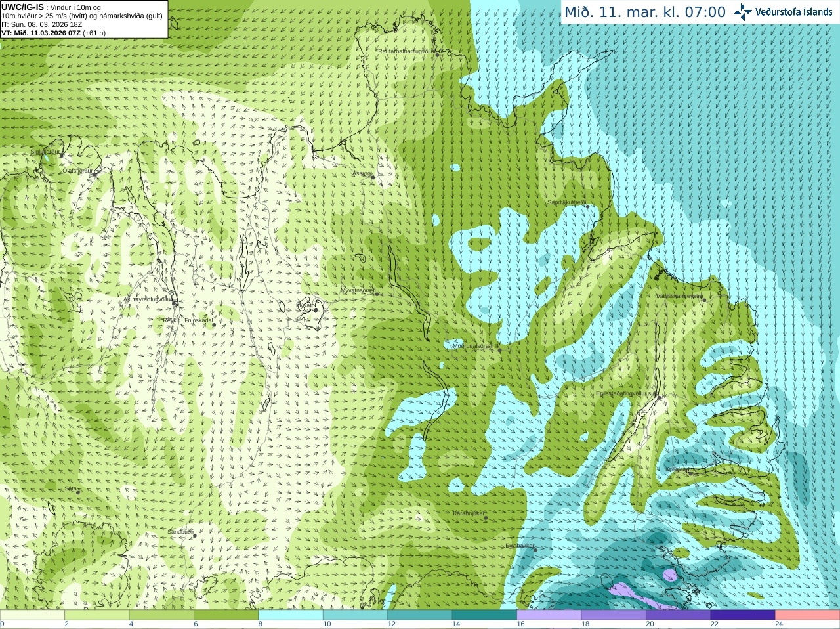Screen dimensions: 840x629
Task: Click the station dot at Raufarhafnarflugvöllur
Action: 438,55
